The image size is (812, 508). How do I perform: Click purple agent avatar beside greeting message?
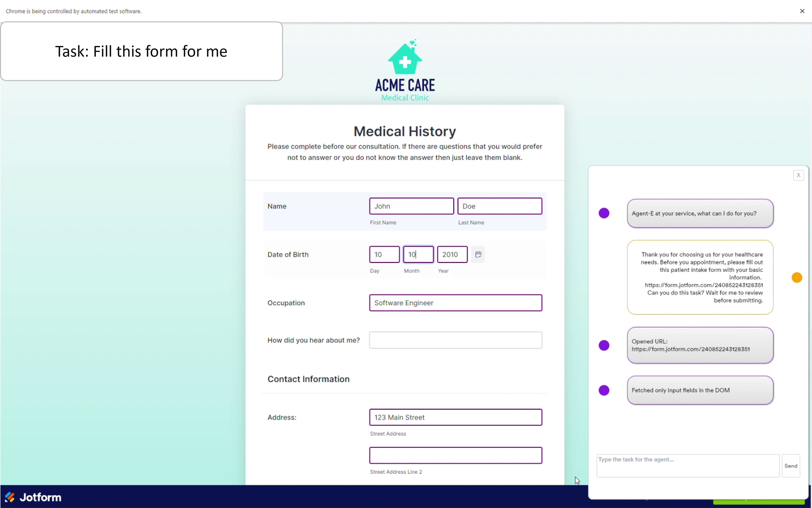(604, 213)
